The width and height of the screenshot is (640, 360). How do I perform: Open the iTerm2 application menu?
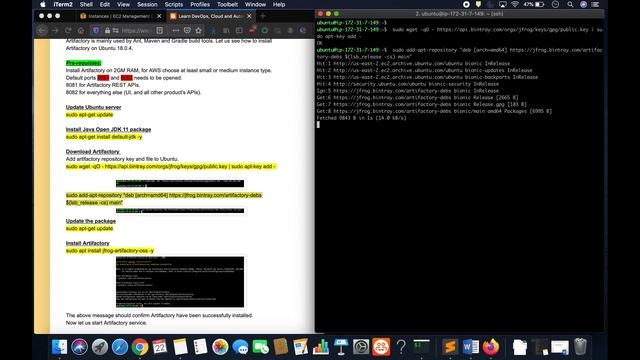63,4
